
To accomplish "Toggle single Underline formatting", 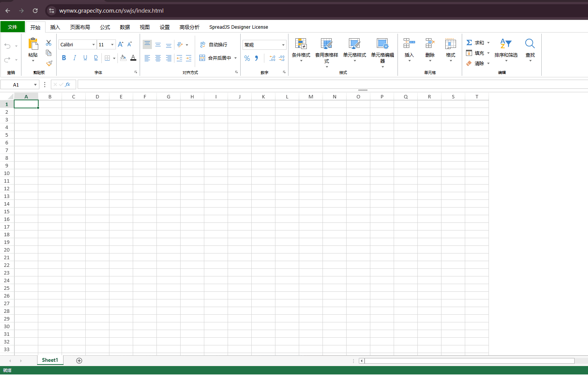I will 85,58.
